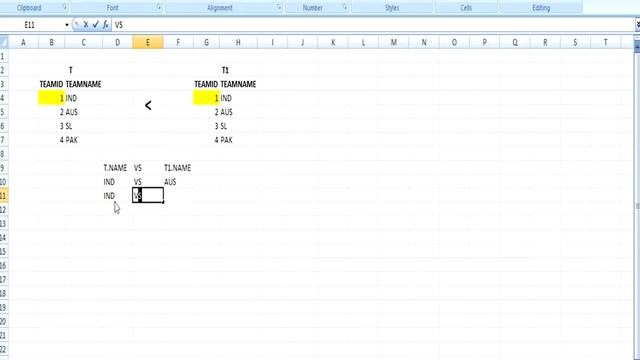Image resolution: width=640 pixels, height=360 pixels.
Task: Select column A header
Action: pos(23,42)
